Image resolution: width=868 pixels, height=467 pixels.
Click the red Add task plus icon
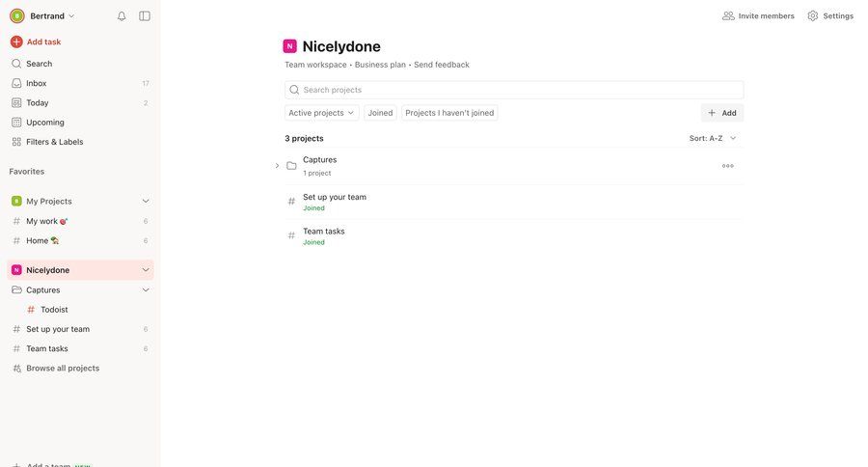(x=16, y=41)
